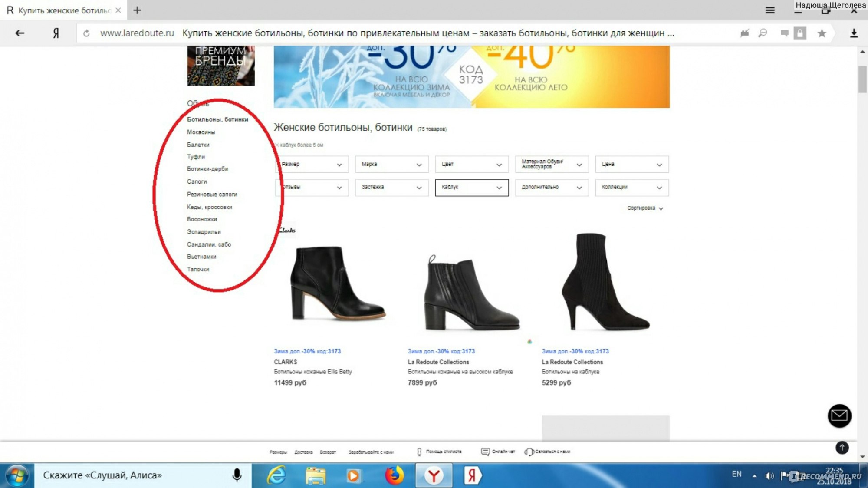The height and width of the screenshot is (488, 868).
Task: Click the zoom magnifier icon in address bar
Action: pos(763,33)
